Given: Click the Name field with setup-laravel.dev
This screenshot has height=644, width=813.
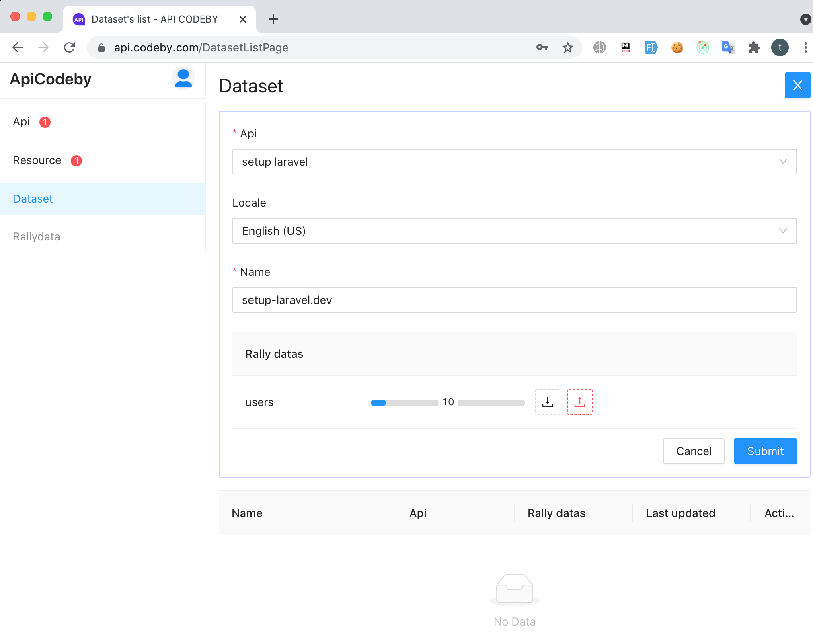Looking at the screenshot, I should pyautogui.click(x=514, y=300).
